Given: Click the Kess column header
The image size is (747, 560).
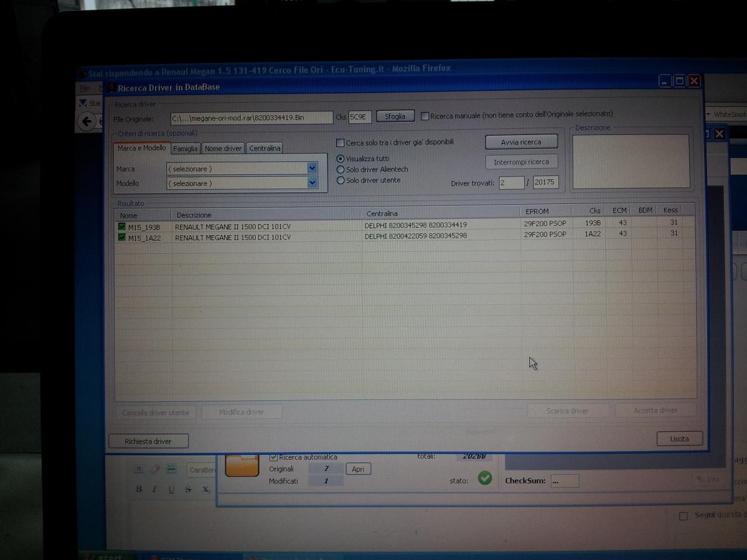Looking at the screenshot, I should pyautogui.click(x=671, y=210).
